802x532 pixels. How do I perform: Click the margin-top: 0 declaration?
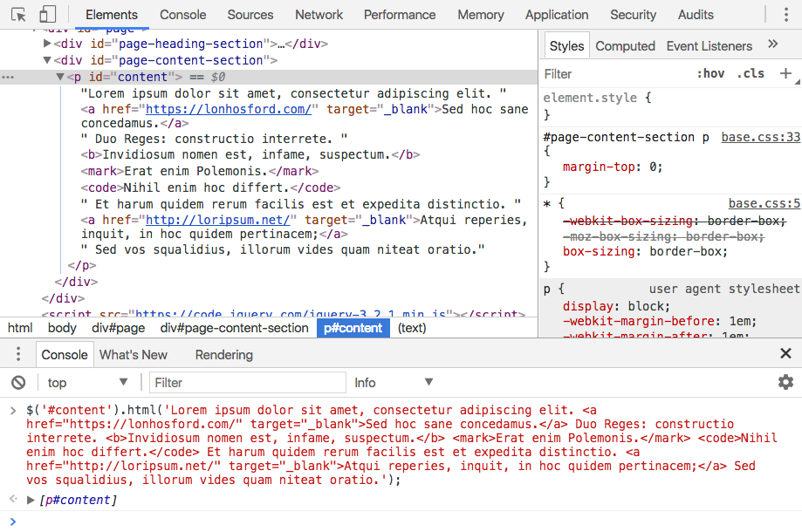click(613, 167)
